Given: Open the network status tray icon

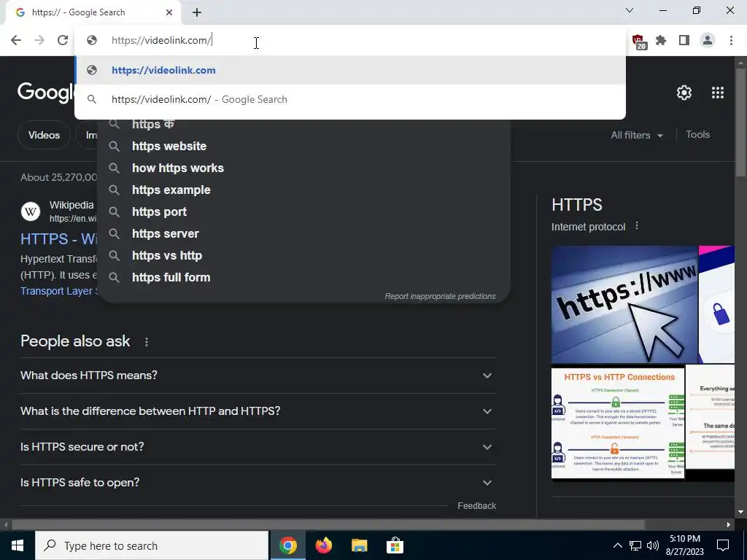Looking at the screenshot, I should click(635, 545).
